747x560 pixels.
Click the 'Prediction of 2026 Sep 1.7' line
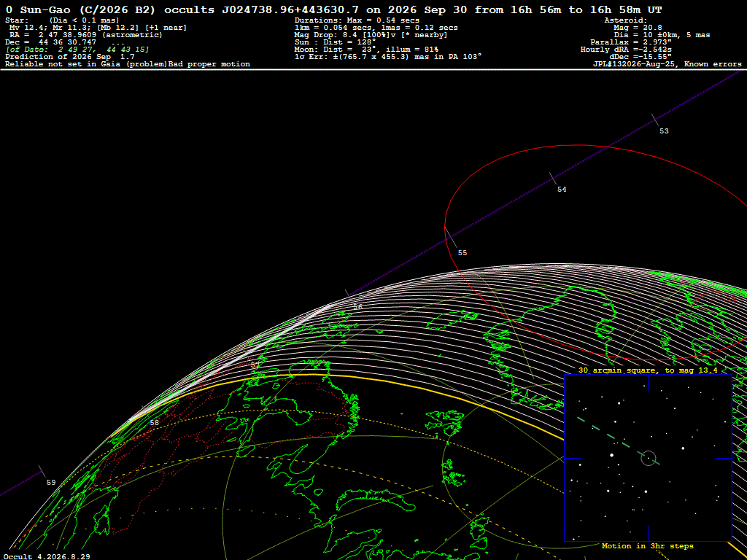pyautogui.click(x=70, y=57)
